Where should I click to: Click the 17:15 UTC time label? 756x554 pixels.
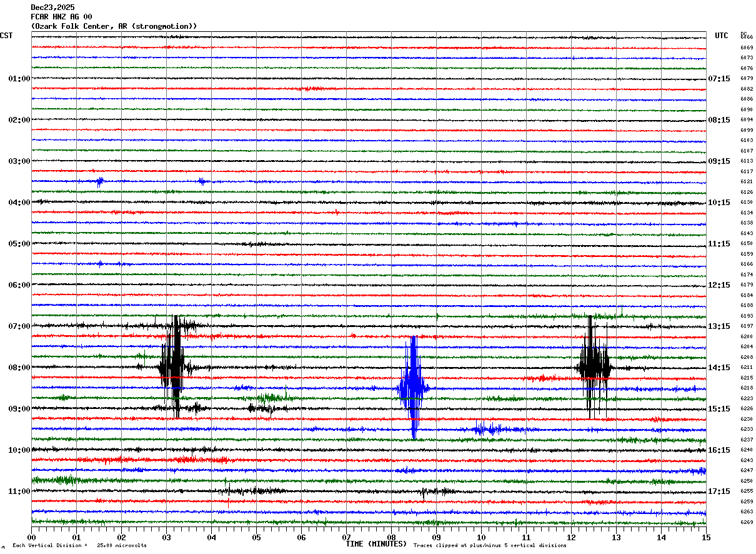point(719,491)
